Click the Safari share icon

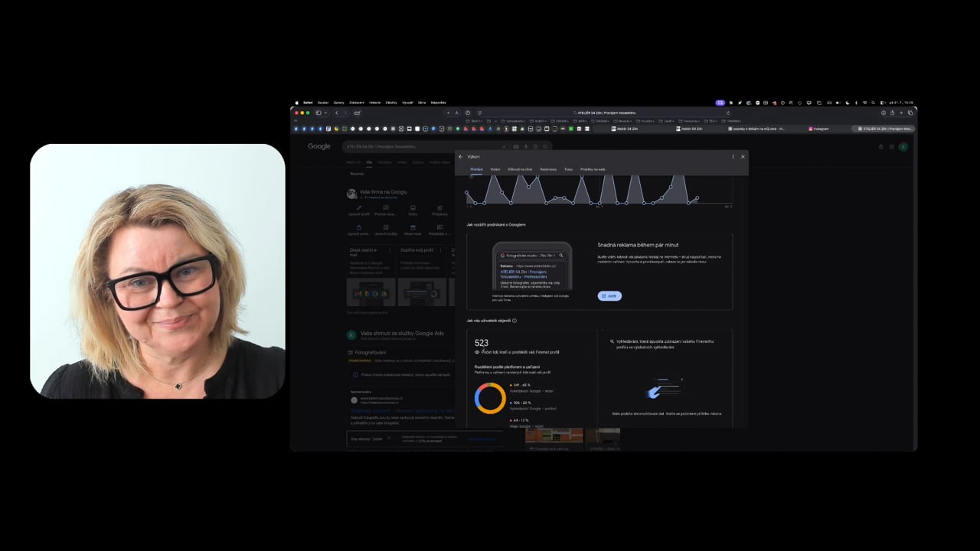(892, 112)
